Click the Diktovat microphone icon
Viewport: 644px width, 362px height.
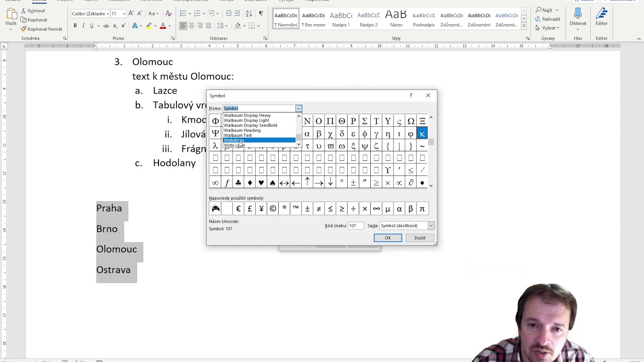[578, 14]
